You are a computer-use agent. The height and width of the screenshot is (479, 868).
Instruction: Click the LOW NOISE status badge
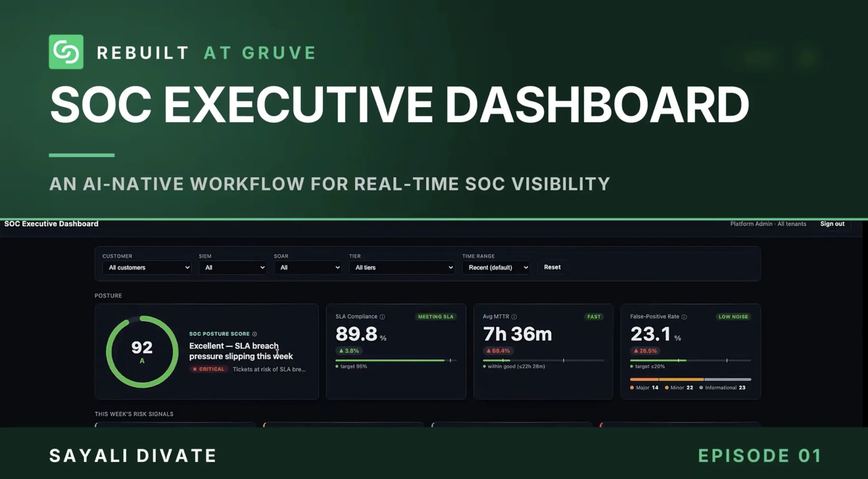[x=733, y=317]
